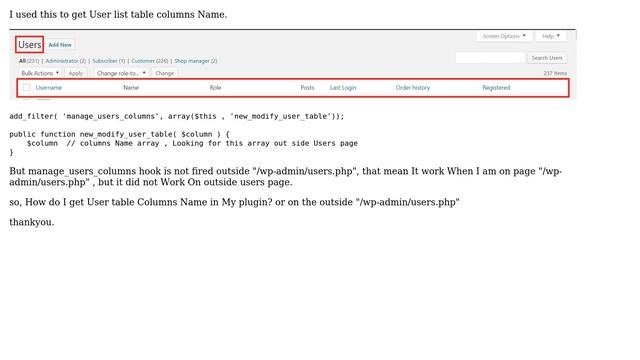
Task: Click the 'But manage_users_columns hook' paragraph
Action: [x=286, y=176]
